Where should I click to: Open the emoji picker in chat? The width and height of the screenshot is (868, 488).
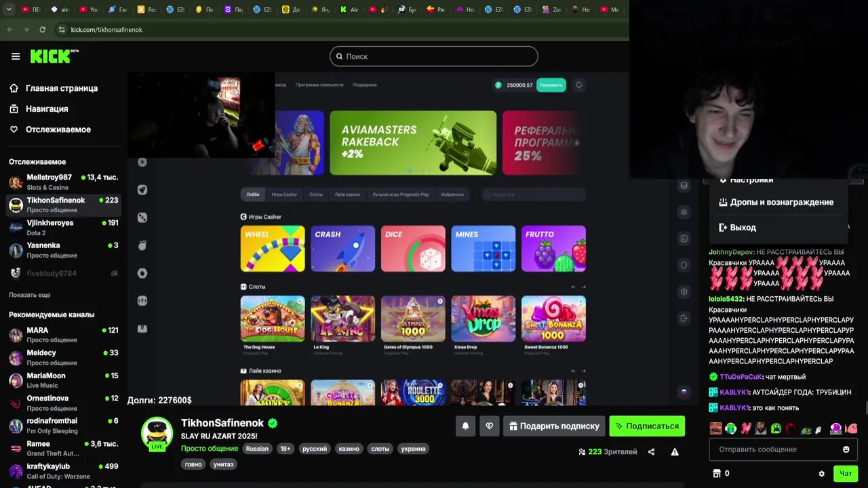[846, 449]
